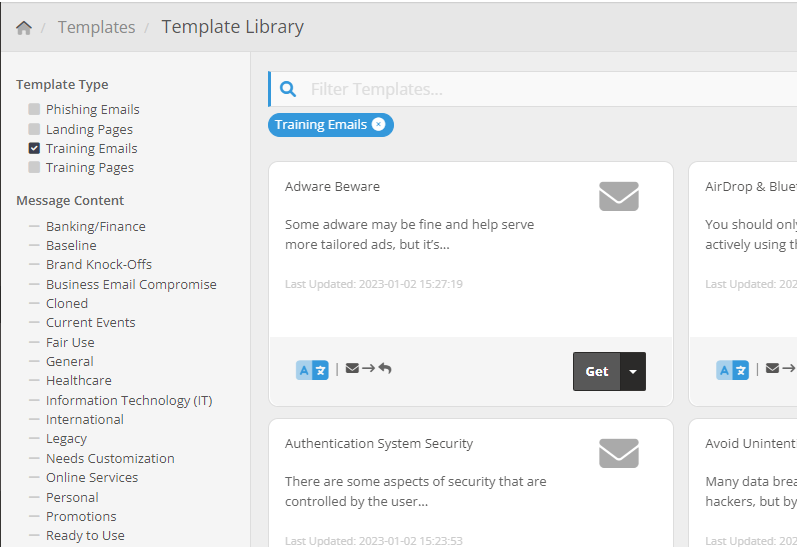Open the Adware Beware template title
797x547 pixels.
332,187
